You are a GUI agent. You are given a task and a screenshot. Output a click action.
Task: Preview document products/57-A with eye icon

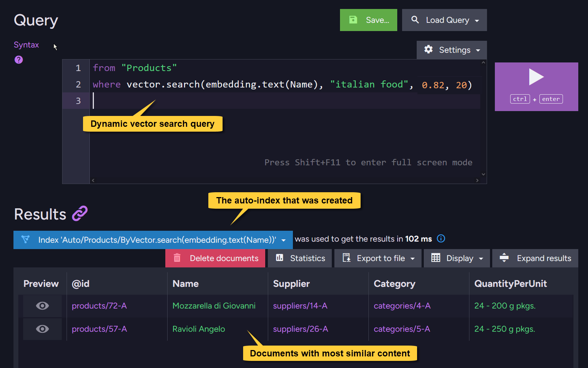(42, 329)
